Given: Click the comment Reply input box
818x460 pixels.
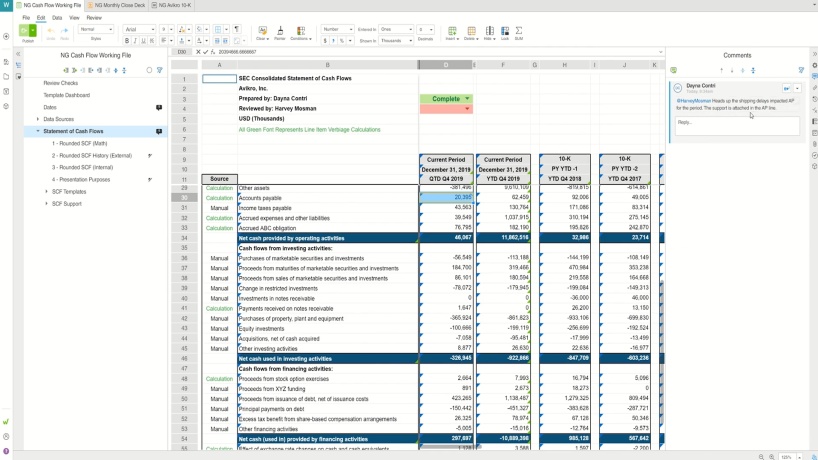Looking at the screenshot, I should 737,126.
